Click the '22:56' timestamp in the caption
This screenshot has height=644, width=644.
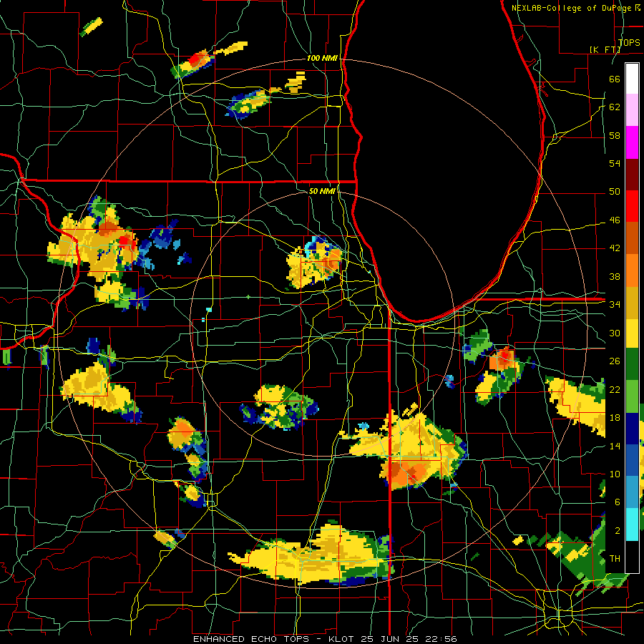pyautogui.click(x=442, y=639)
